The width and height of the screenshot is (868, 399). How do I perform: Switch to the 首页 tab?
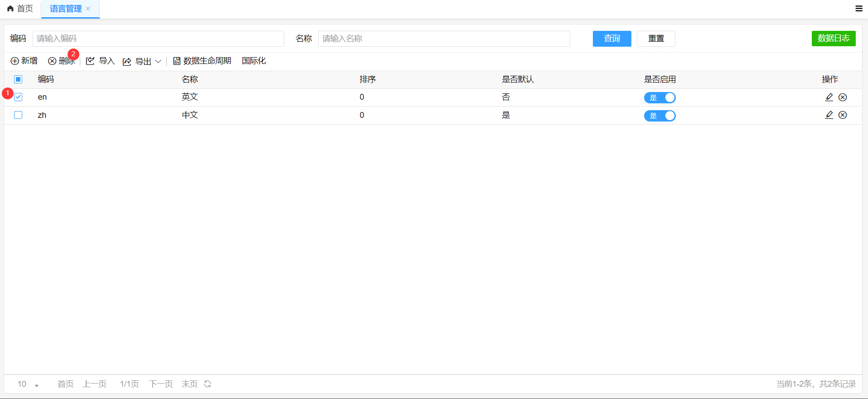[x=20, y=9]
